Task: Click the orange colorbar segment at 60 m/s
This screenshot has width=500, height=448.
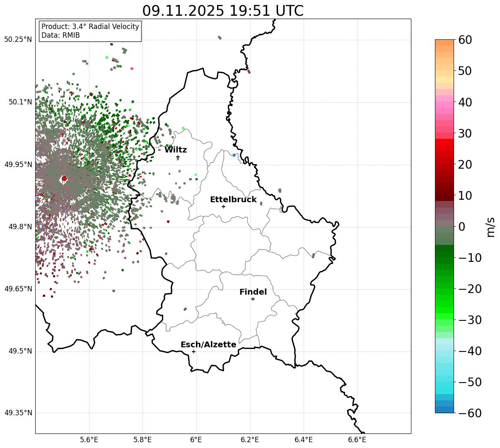Action: (444, 43)
